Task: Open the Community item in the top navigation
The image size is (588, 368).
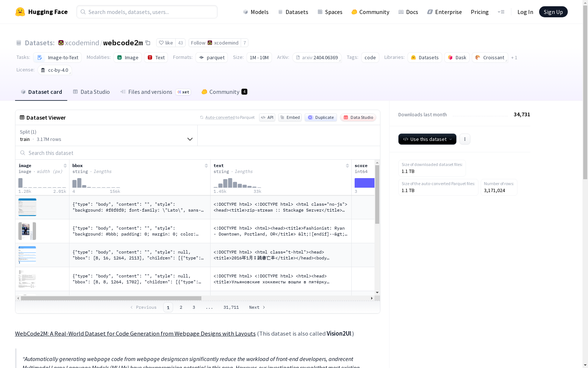Action: click(370, 12)
